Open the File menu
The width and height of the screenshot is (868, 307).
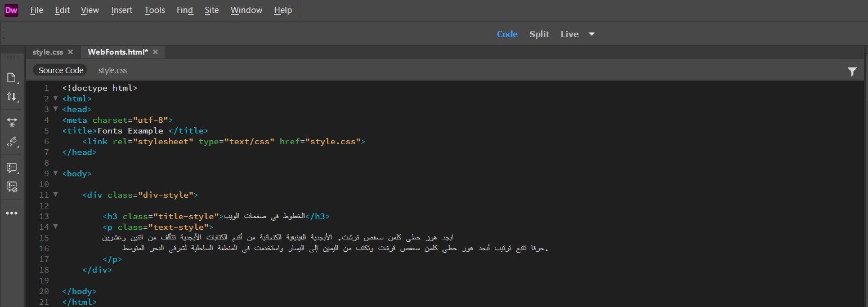point(37,10)
